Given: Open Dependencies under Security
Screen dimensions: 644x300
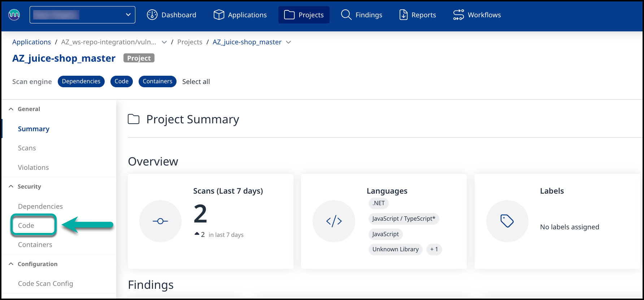Looking at the screenshot, I should click(40, 206).
